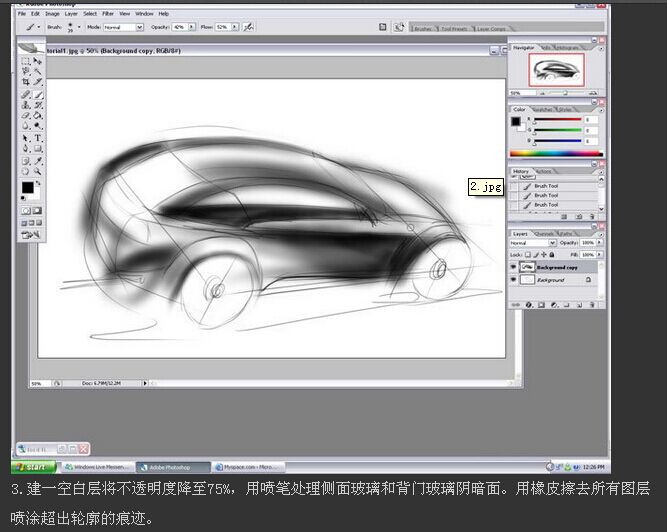This screenshot has width=667, height=532.
Task: Select the Pen tool
Action: pos(26,148)
